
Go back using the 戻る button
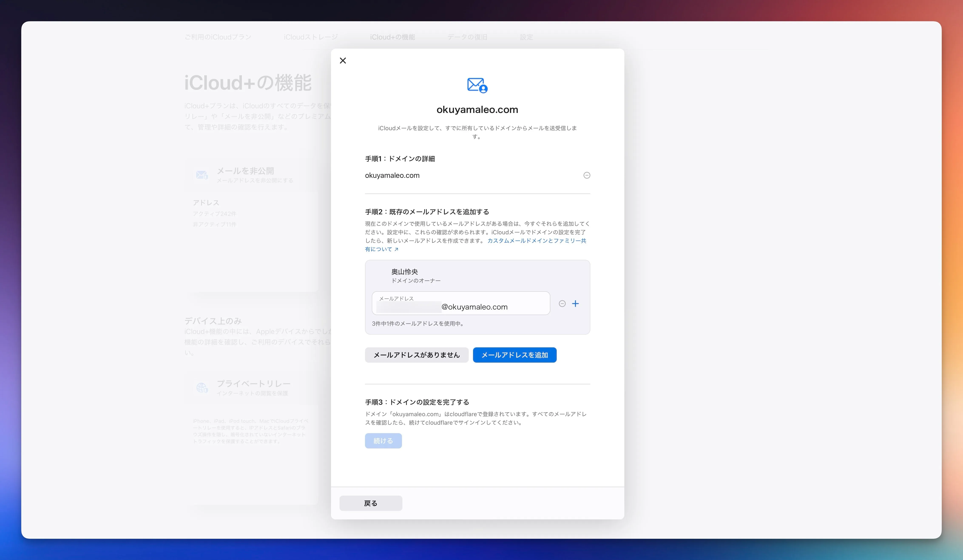point(370,503)
